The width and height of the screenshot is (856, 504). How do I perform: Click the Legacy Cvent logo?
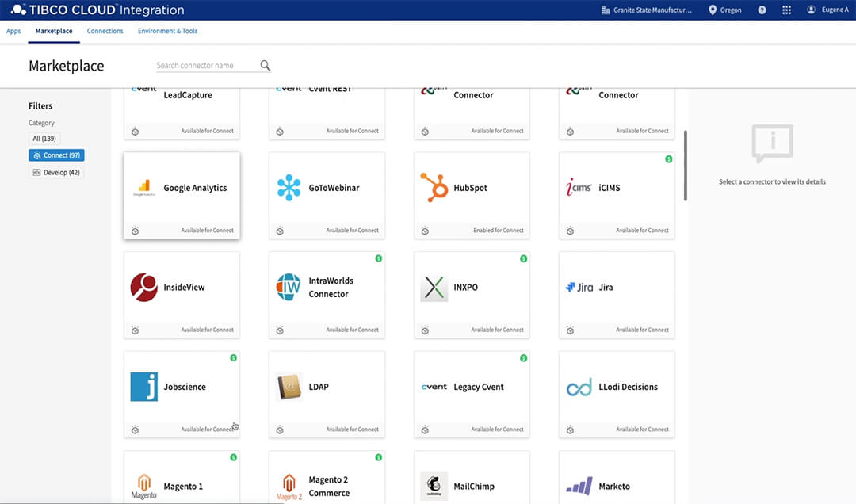(434, 387)
